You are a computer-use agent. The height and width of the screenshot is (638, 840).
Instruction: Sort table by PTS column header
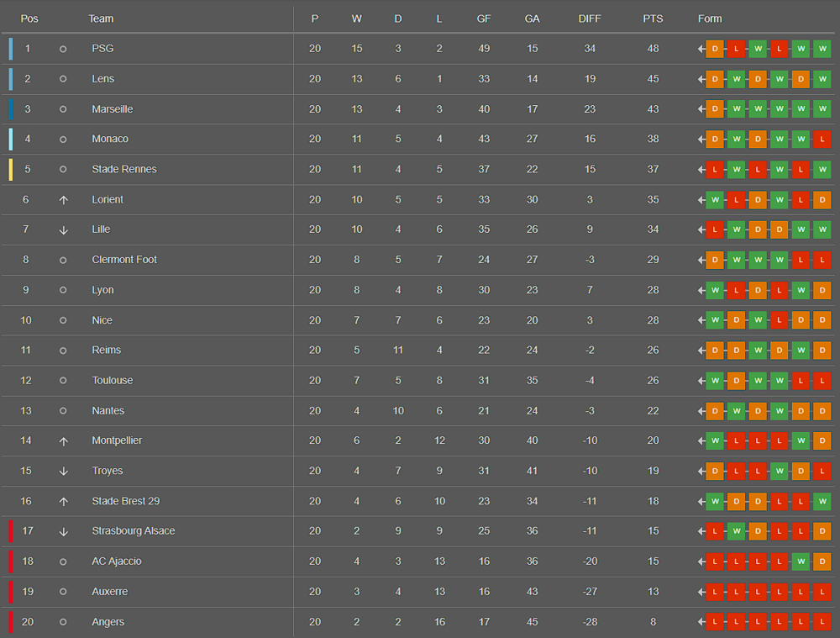pos(653,18)
